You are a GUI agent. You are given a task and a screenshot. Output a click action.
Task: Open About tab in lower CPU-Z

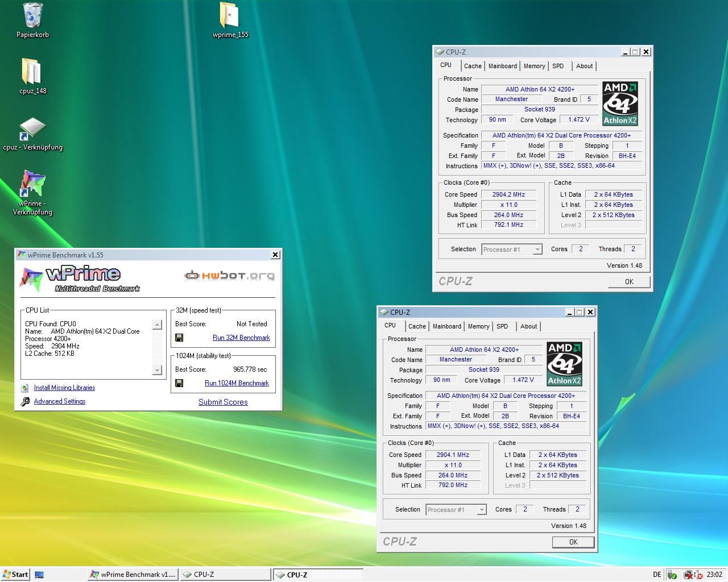tap(528, 326)
